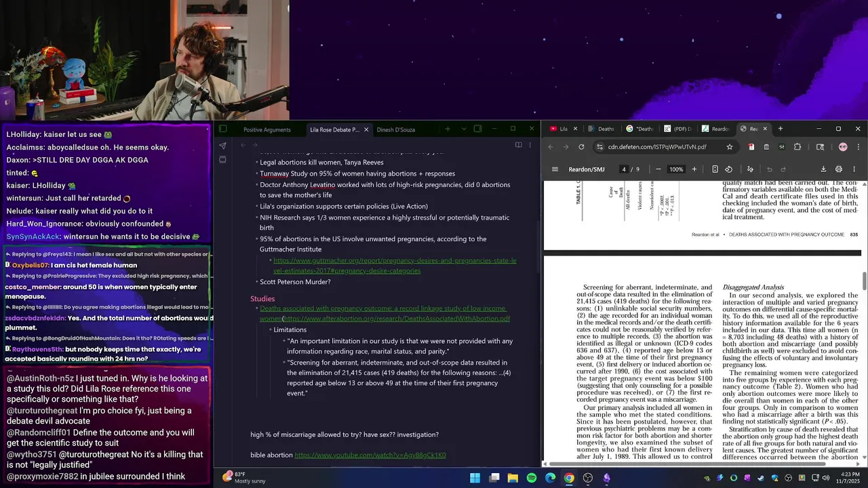Rotate the PDF counterclockwise

[728, 169]
